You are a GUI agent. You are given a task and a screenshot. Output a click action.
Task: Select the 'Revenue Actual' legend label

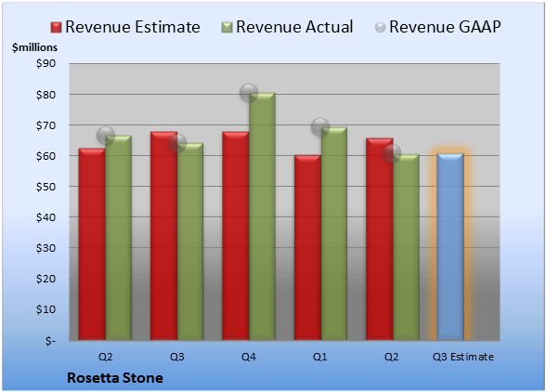[294, 27]
